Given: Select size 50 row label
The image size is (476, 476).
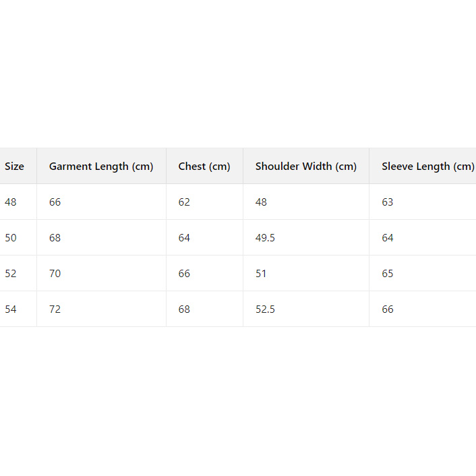Looking at the screenshot, I should click(11, 238).
